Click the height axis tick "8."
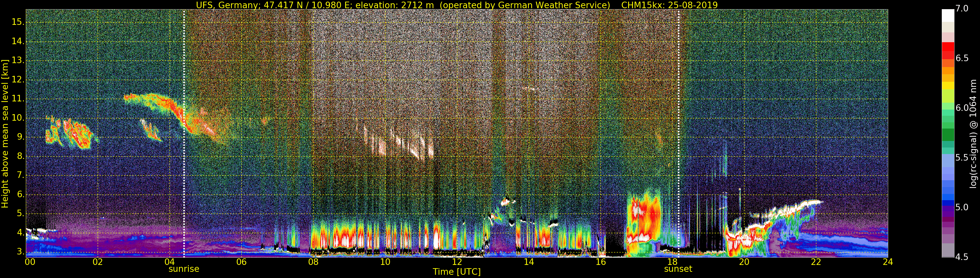The width and height of the screenshot is (980, 278). [x=20, y=156]
